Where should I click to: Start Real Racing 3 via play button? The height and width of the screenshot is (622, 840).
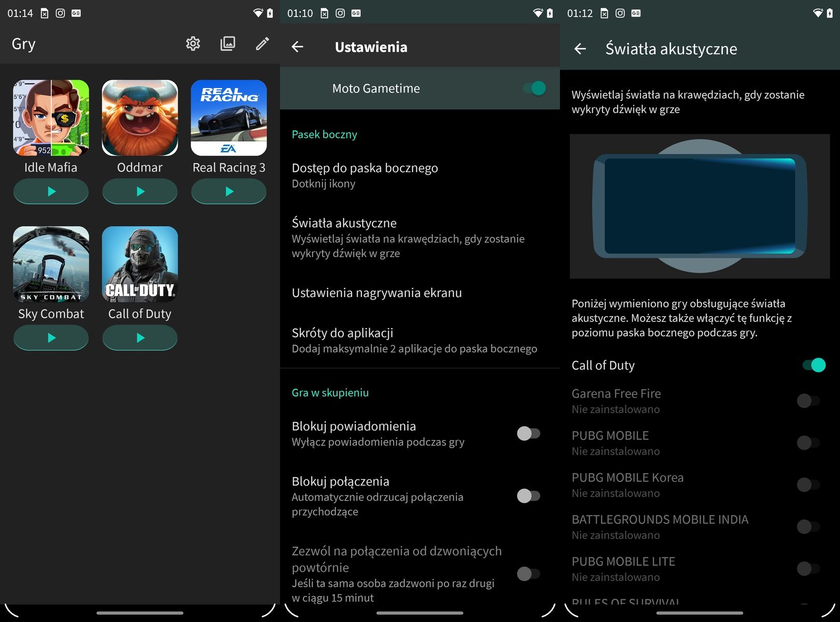tap(229, 192)
